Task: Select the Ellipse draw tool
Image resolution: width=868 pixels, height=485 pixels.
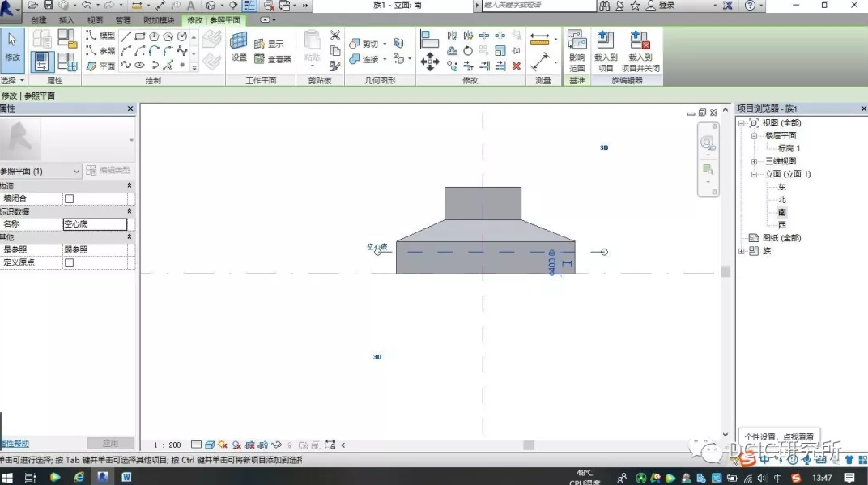Action: tap(139, 66)
